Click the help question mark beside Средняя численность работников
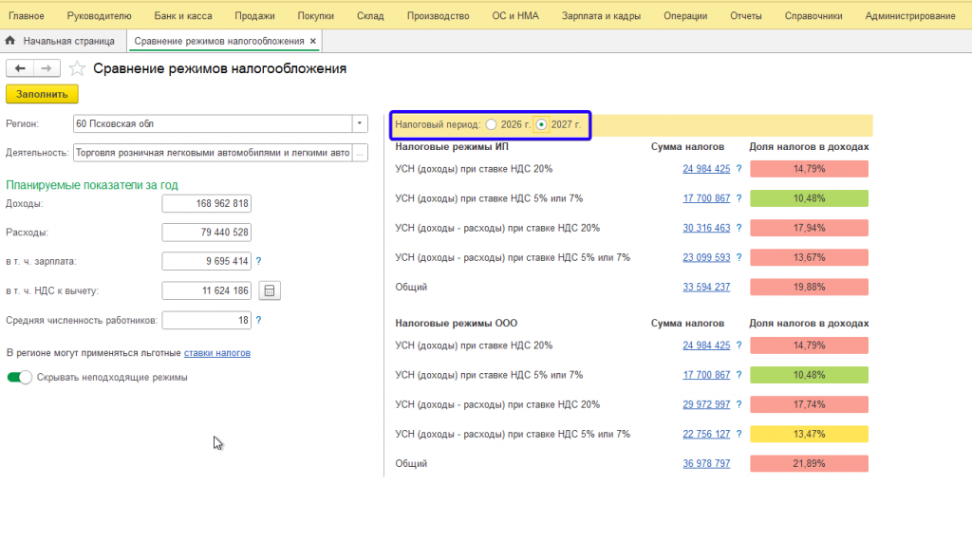Viewport: 972px width, 560px height. [258, 320]
